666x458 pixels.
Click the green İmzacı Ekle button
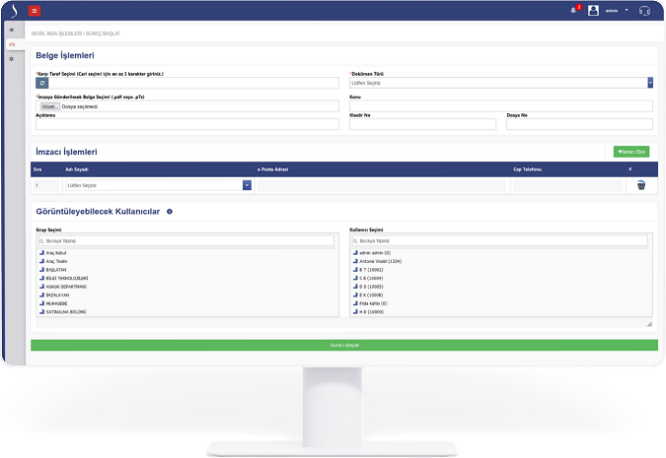[630, 151]
